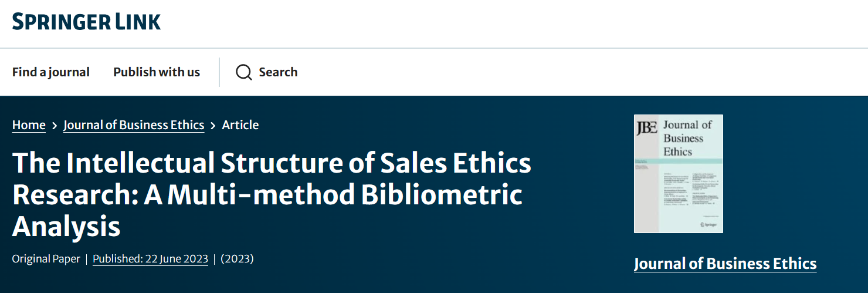Open the Published: 22 June 2023 link
Image resolution: width=868 pixels, height=293 pixels.
pyautogui.click(x=150, y=259)
